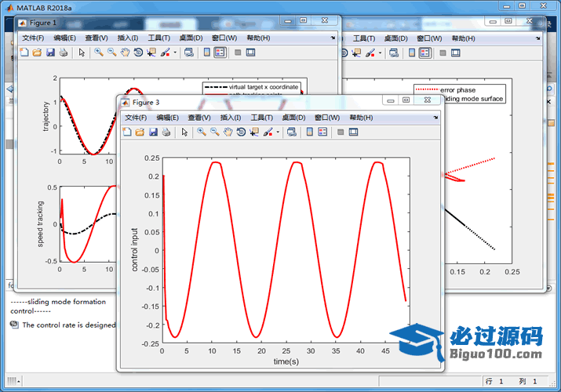Screen dimensions: 561x392
Task: Open 编辑(E) menu in Figure 3
Action: [167, 118]
